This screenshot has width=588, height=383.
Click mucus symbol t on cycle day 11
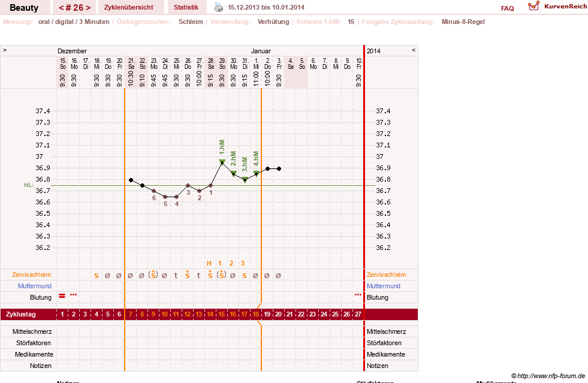click(x=176, y=276)
